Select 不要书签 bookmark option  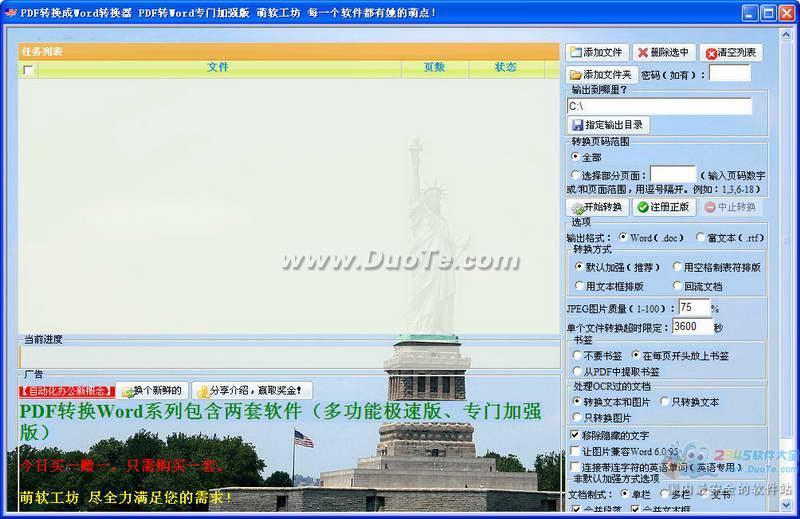click(x=577, y=355)
